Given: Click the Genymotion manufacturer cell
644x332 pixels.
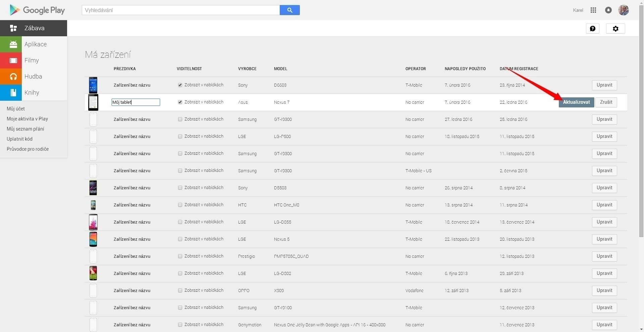Looking at the screenshot, I should tap(250, 325).
